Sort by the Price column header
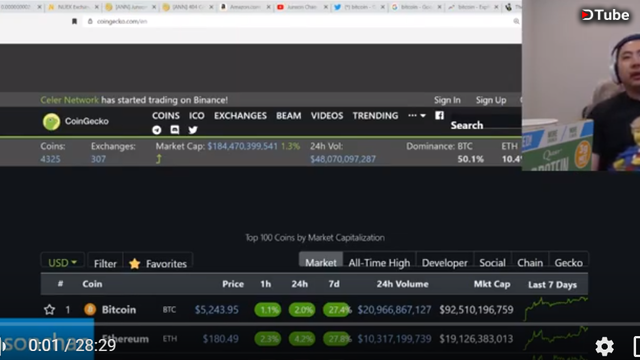This screenshot has width=640, height=360. 233,284
